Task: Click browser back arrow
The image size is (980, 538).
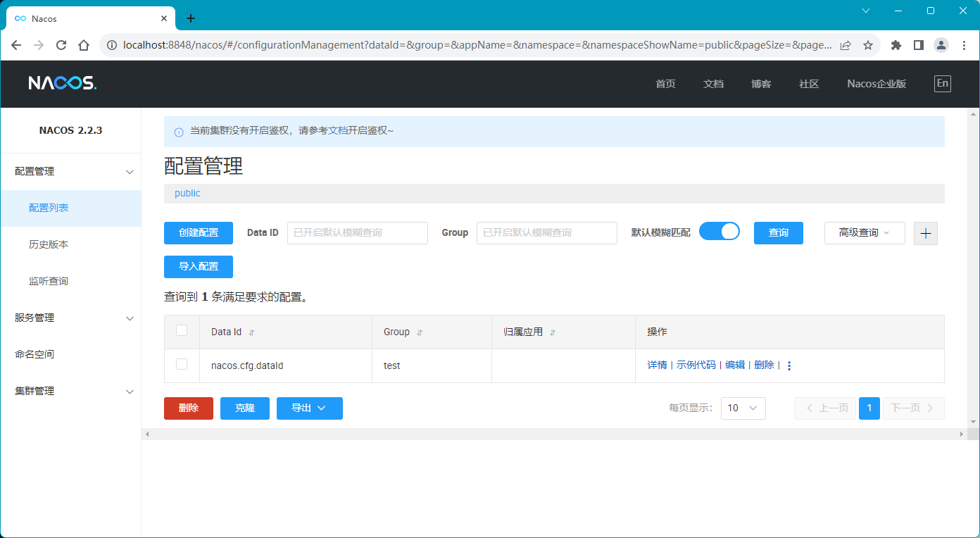Action: point(16,45)
